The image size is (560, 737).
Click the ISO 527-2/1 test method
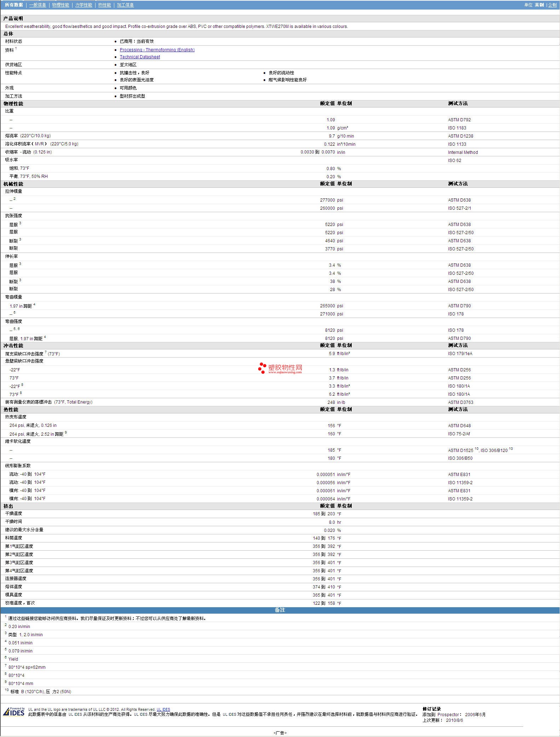459,208
